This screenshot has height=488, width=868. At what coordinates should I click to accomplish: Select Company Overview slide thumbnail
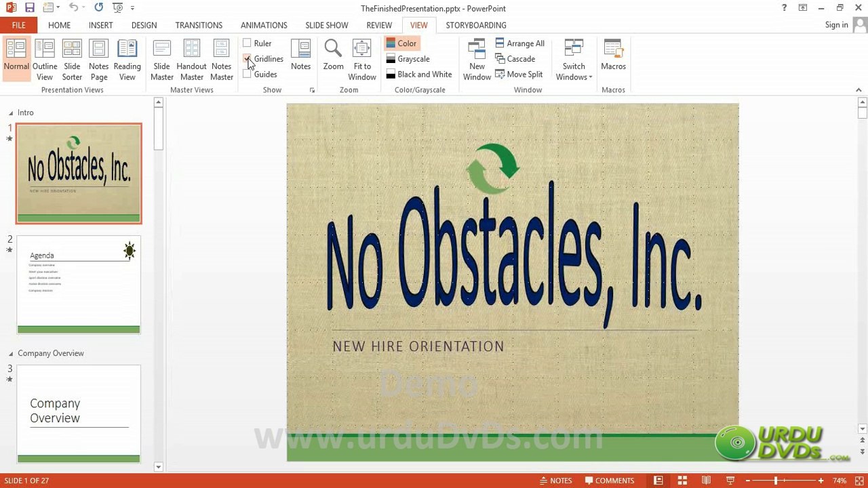tap(79, 414)
